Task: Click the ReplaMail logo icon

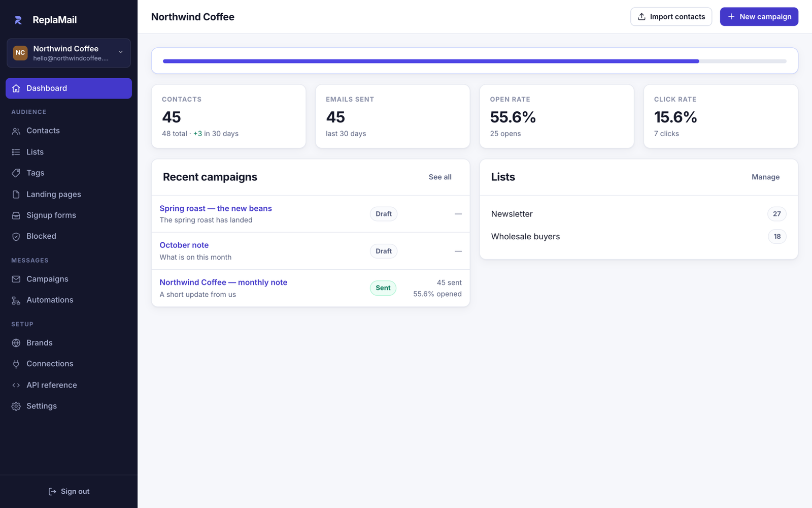Action: [x=18, y=20]
